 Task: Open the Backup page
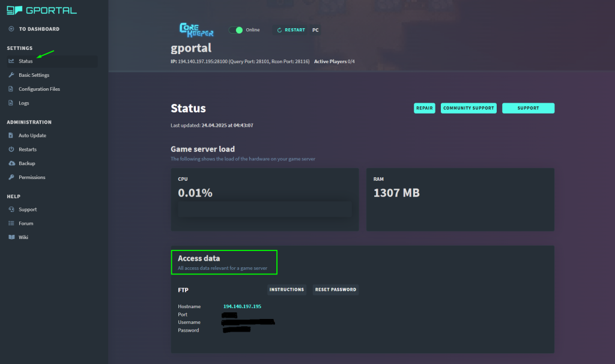[x=26, y=163]
